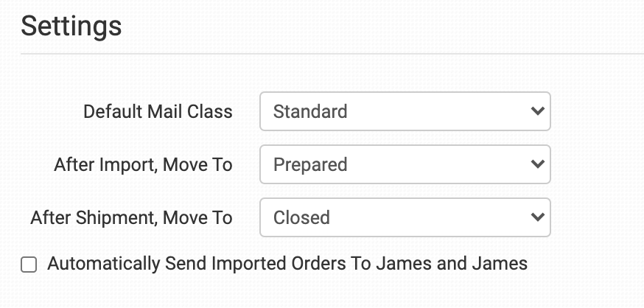
Task: Open the Default Mail Class dropdown
Action: tap(405, 112)
